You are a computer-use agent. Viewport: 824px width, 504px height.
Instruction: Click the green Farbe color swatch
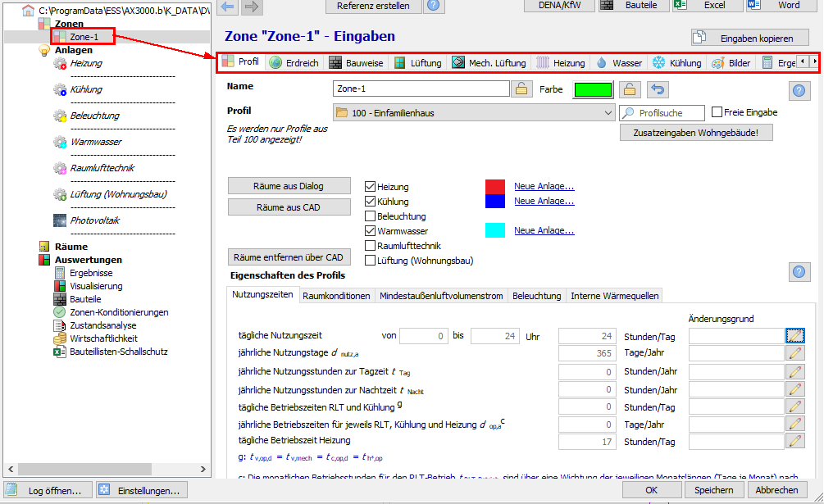592,90
